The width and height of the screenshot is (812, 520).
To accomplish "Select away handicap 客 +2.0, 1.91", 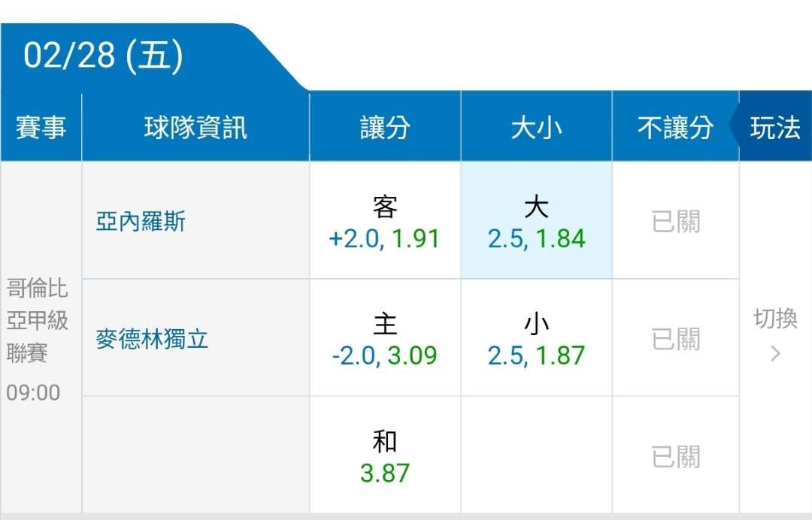I will click(384, 222).
